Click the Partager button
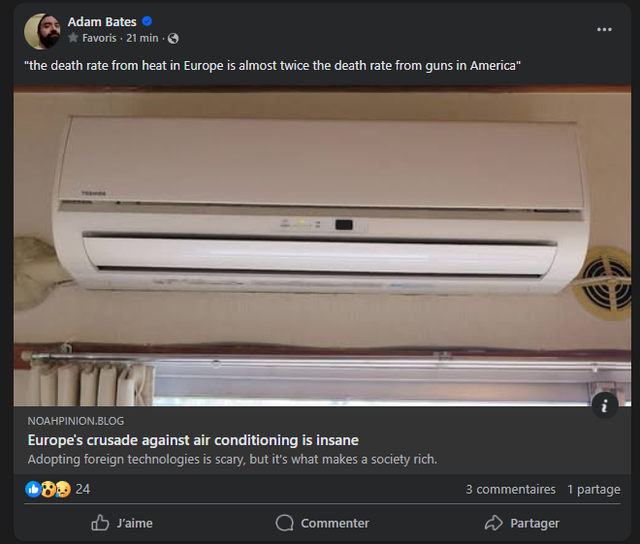Viewport: 640px width, 544px height. pyautogui.click(x=522, y=523)
